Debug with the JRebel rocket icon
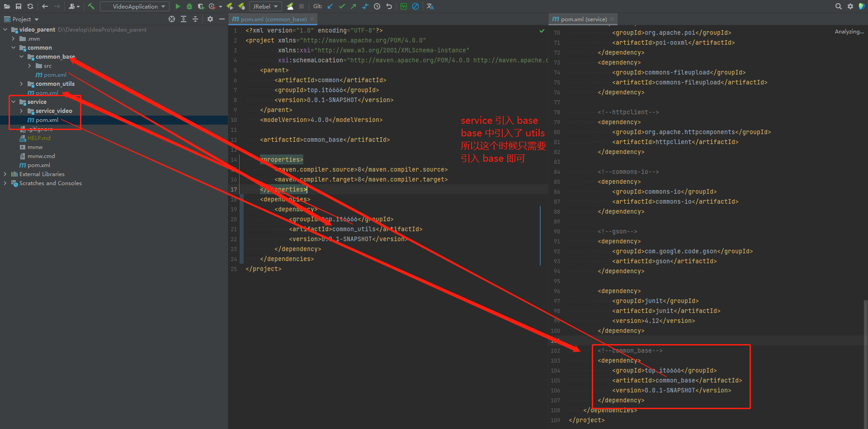This screenshot has height=429, width=868. 241,6
